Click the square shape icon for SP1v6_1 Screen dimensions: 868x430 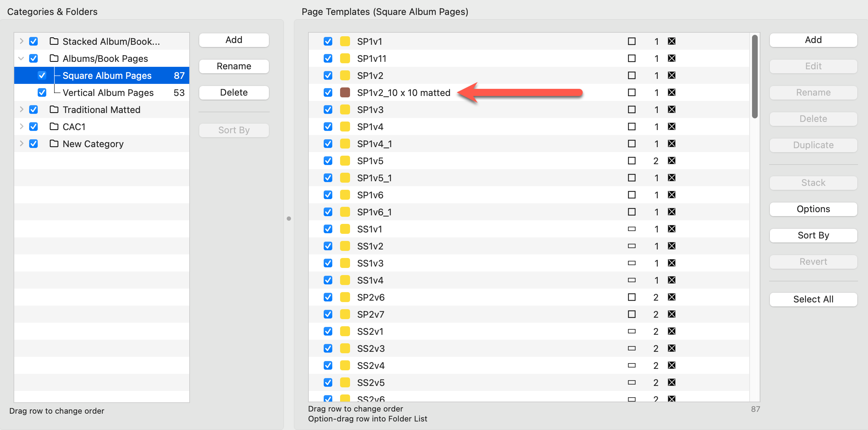tap(631, 212)
